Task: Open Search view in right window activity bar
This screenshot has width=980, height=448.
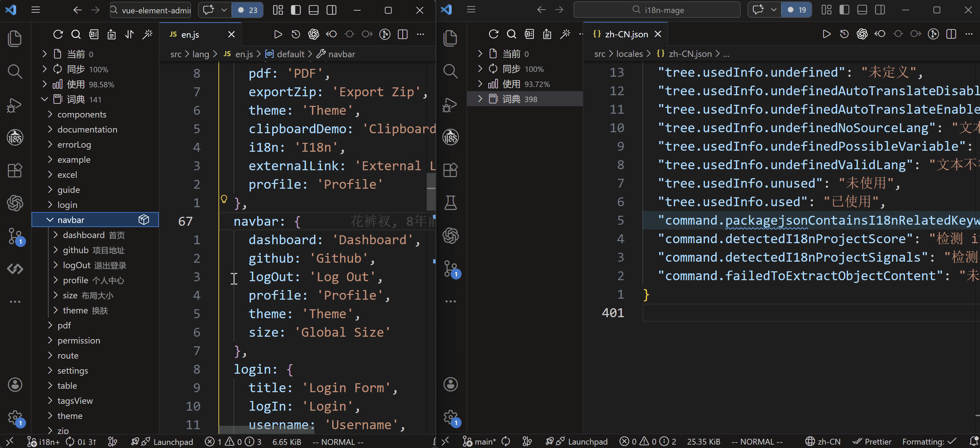Action: coord(450,71)
